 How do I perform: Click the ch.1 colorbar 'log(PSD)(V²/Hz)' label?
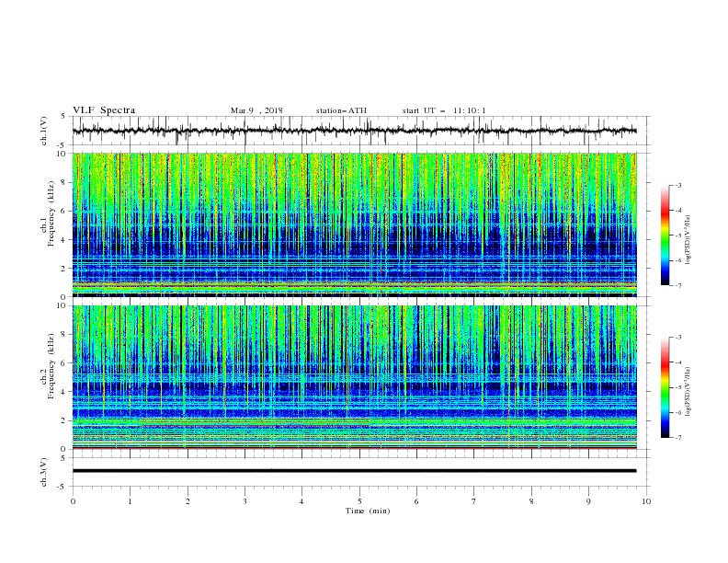[x=689, y=240]
